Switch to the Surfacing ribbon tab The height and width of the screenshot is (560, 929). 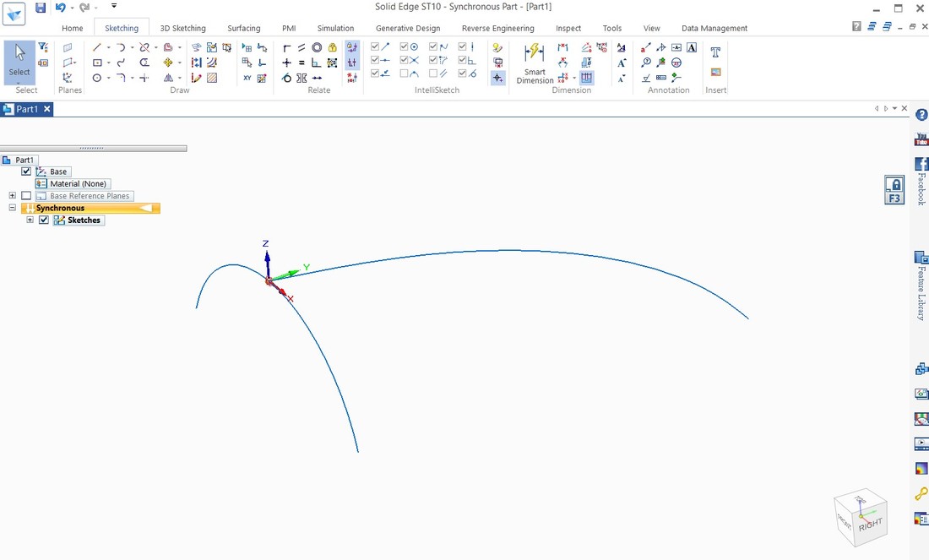tap(243, 28)
